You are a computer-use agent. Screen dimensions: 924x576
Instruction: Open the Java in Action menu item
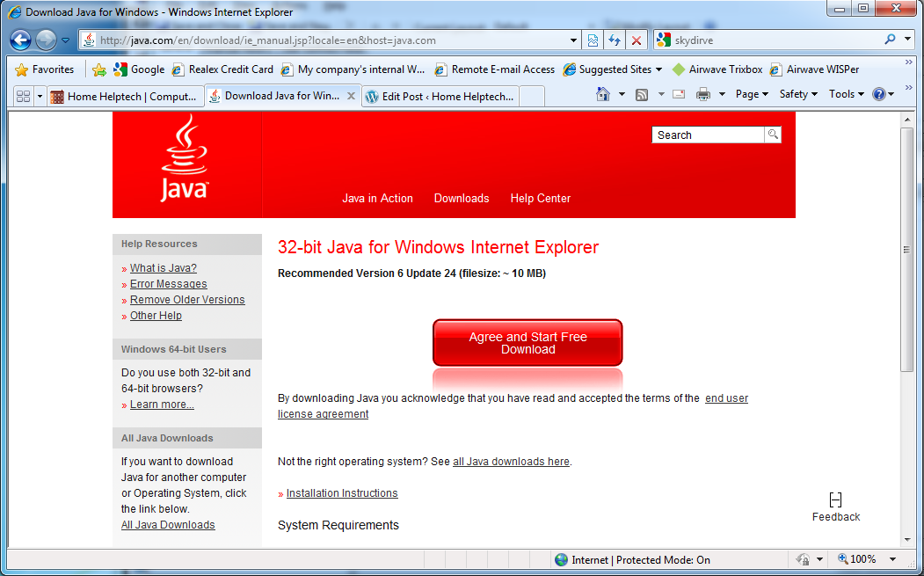click(x=378, y=199)
